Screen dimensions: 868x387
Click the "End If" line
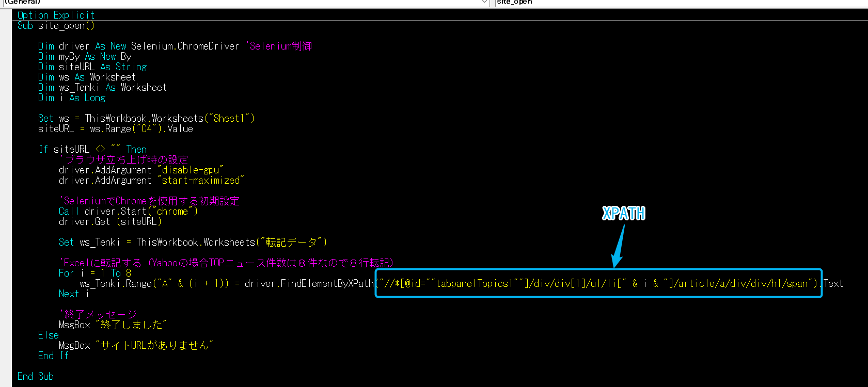(x=53, y=356)
